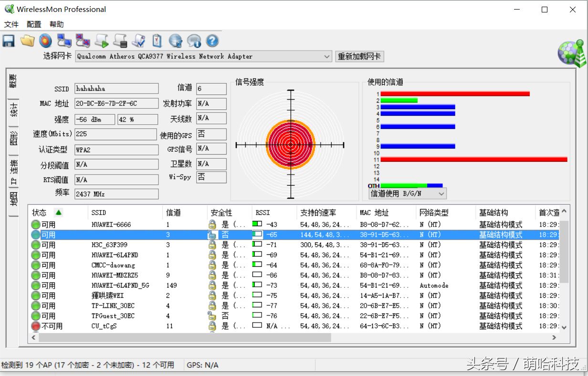Open the 帮助 menu
The image size is (588, 376).
[x=56, y=24]
